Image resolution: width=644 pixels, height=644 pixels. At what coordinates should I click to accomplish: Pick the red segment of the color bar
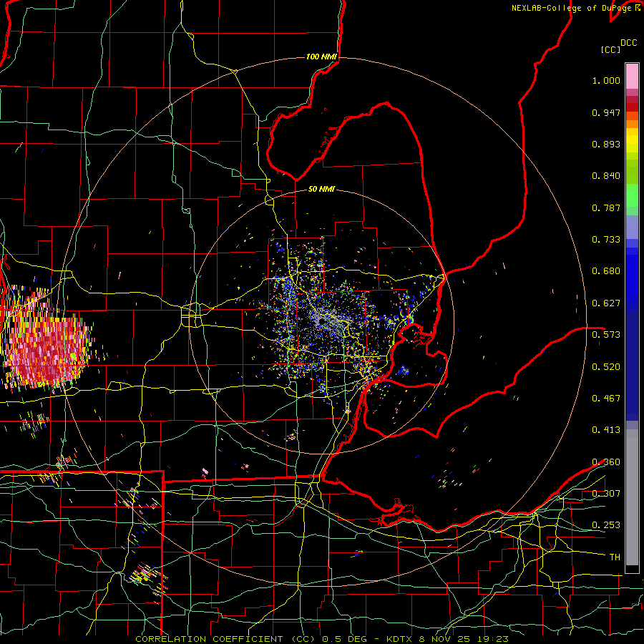click(632, 107)
